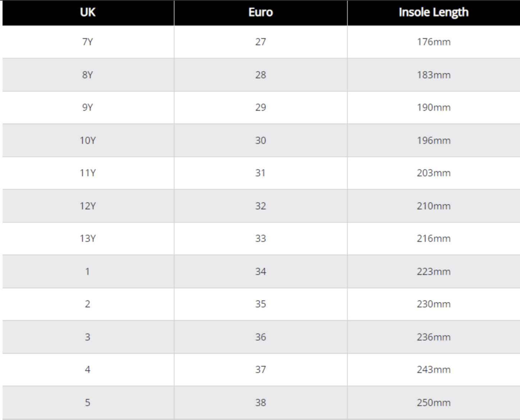The width and height of the screenshot is (520, 420).
Task: Select the 230mm insole length cell
Action: (x=433, y=304)
